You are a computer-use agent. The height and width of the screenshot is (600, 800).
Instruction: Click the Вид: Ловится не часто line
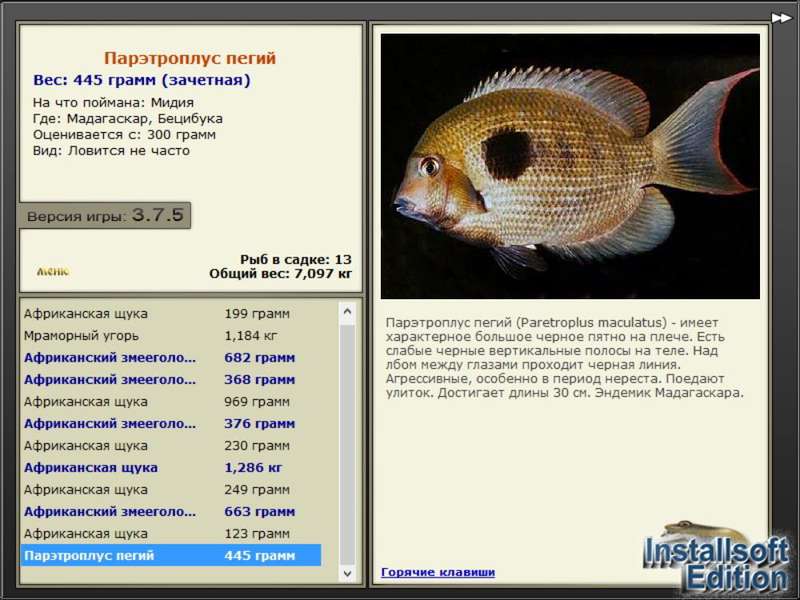[111, 151]
